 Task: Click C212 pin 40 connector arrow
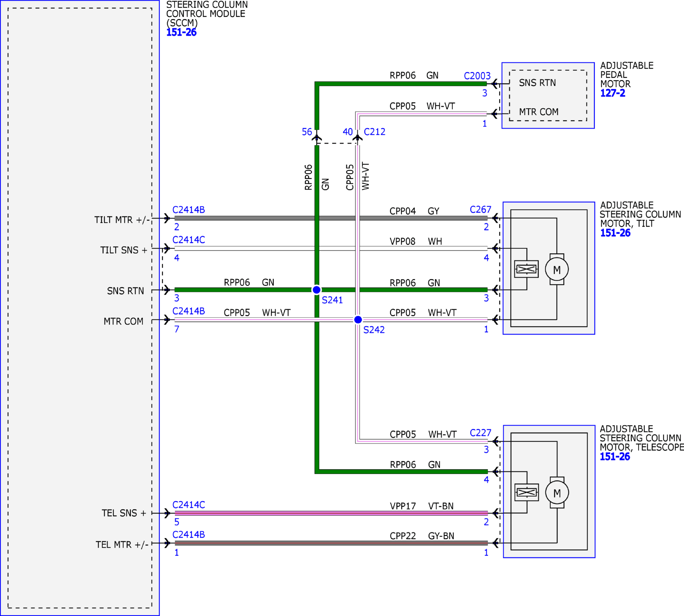[x=358, y=137]
